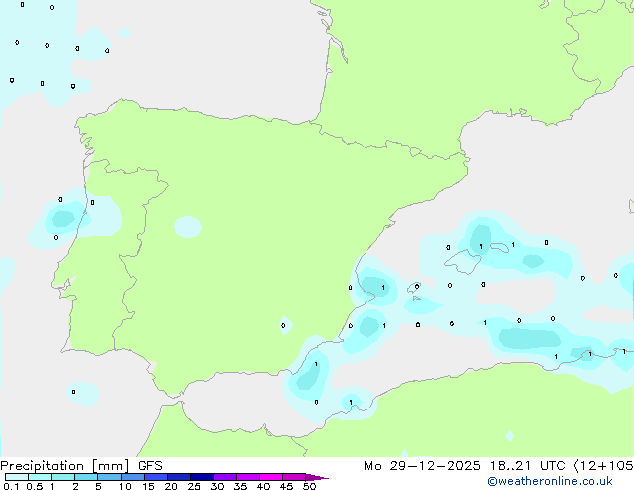
Task: Click the legend swatch between 0.5 and 1
Action: pyautogui.click(x=40, y=477)
